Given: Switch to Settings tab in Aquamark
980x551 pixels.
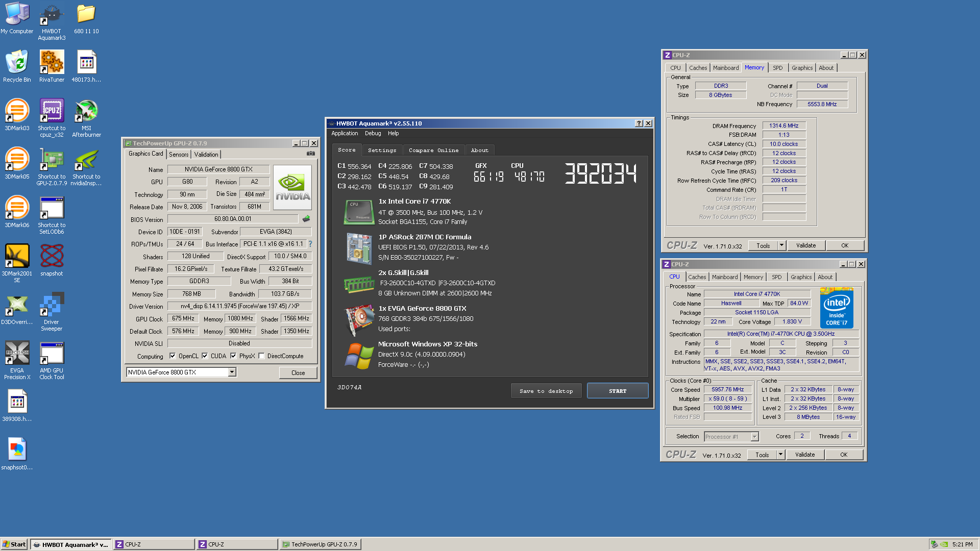Looking at the screenshot, I should point(382,151).
